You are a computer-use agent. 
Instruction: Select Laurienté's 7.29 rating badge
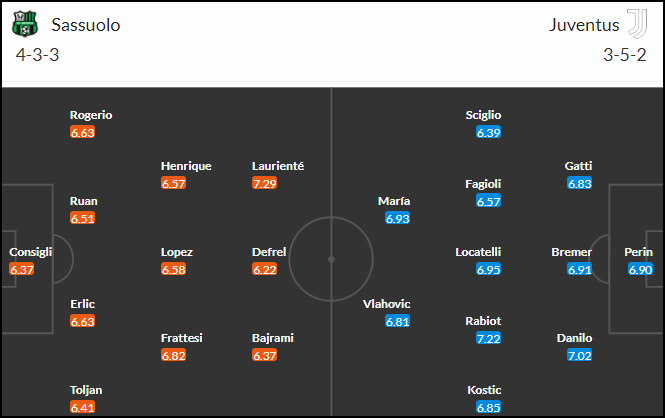tap(264, 184)
